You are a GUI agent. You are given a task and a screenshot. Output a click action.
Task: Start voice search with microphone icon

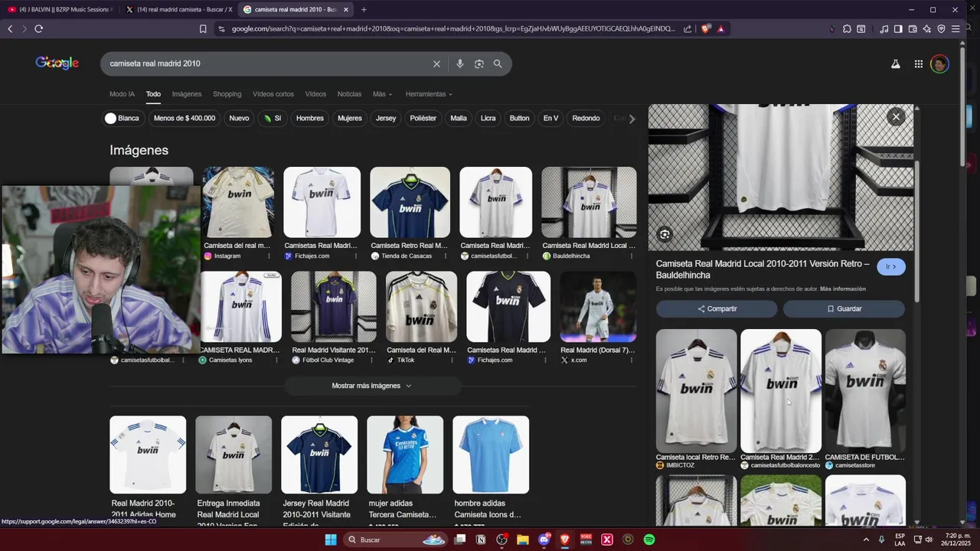pyautogui.click(x=459, y=64)
